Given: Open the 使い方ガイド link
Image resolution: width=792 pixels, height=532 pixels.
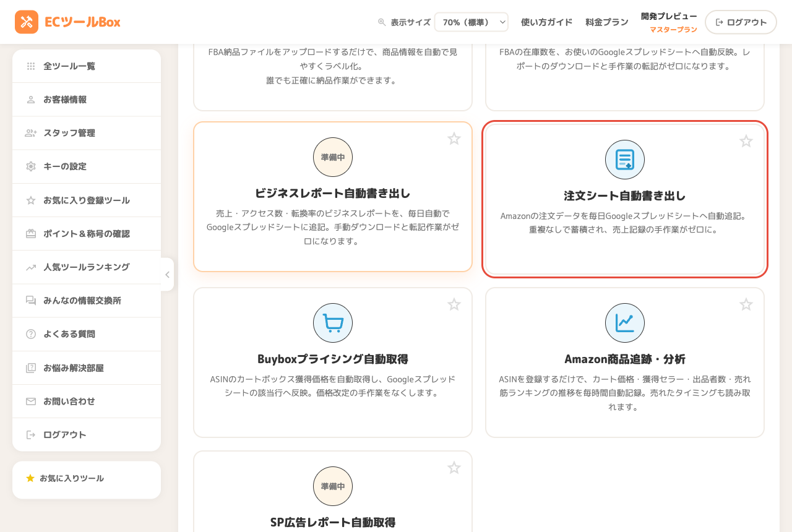Looking at the screenshot, I should coord(547,22).
